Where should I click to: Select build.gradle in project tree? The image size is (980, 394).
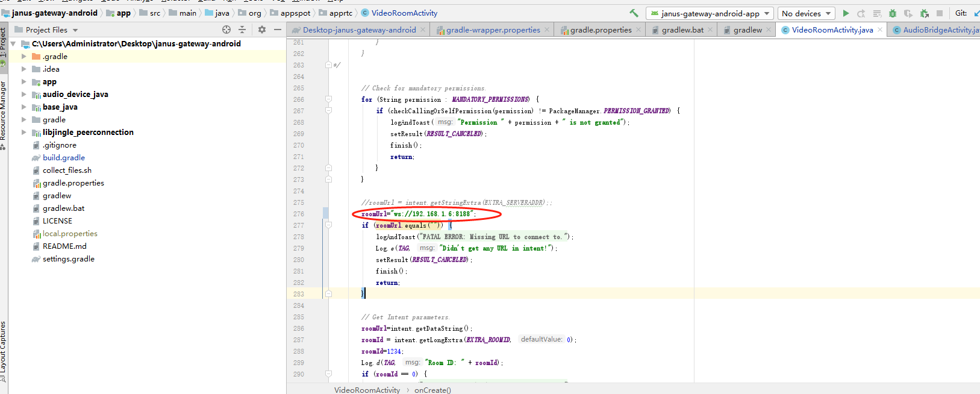[x=64, y=158]
